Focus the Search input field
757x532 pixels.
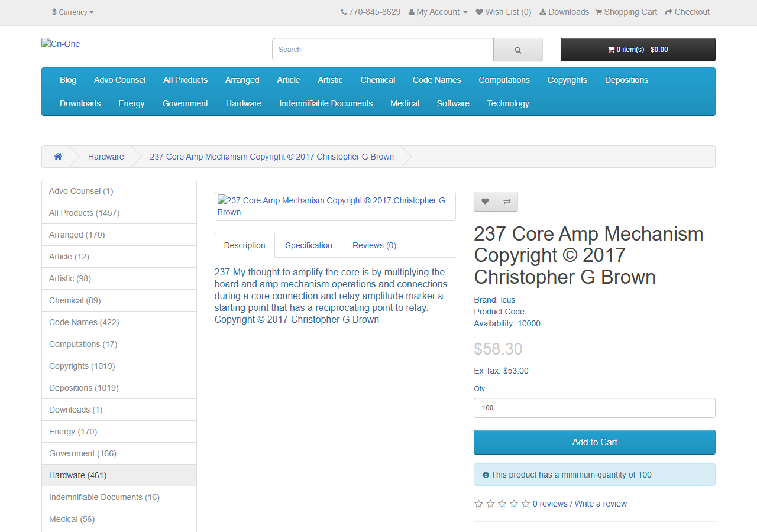pos(383,50)
